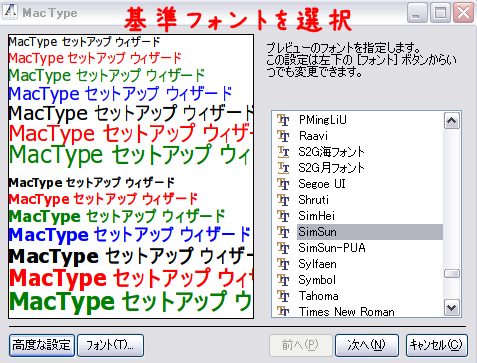This screenshot has width=477, height=363.
Task: Click the font icon beside S2G海フォント
Action: (x=283, y=152)
